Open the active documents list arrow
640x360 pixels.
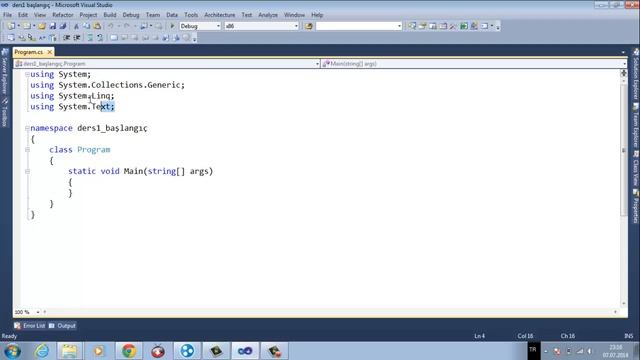pos(623,52)
